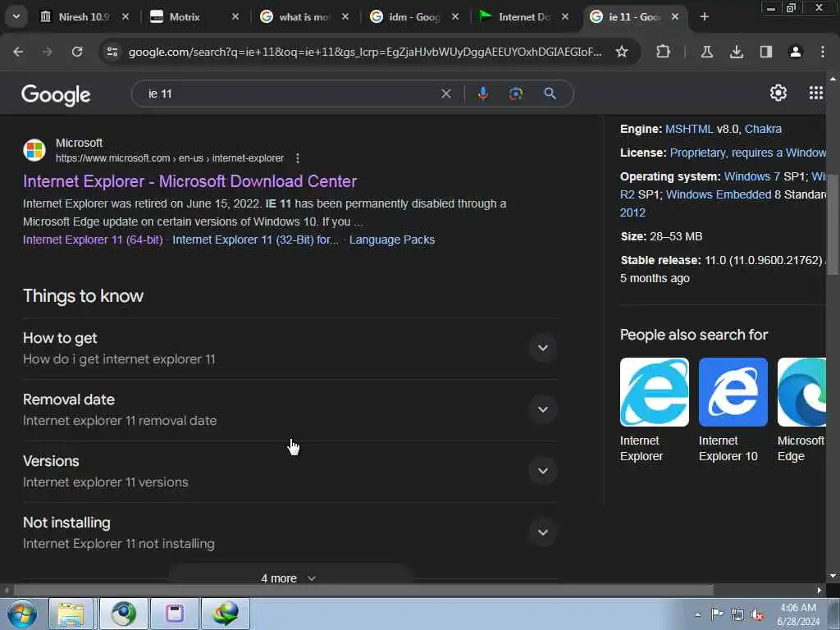Open the muted volume tray icon
Screen dimensions: 840x630
(x=757, y=614)
